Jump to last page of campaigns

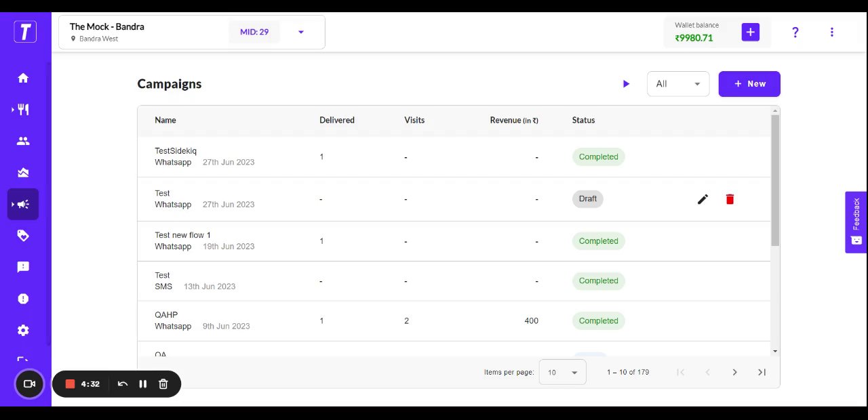pos(762,372)
